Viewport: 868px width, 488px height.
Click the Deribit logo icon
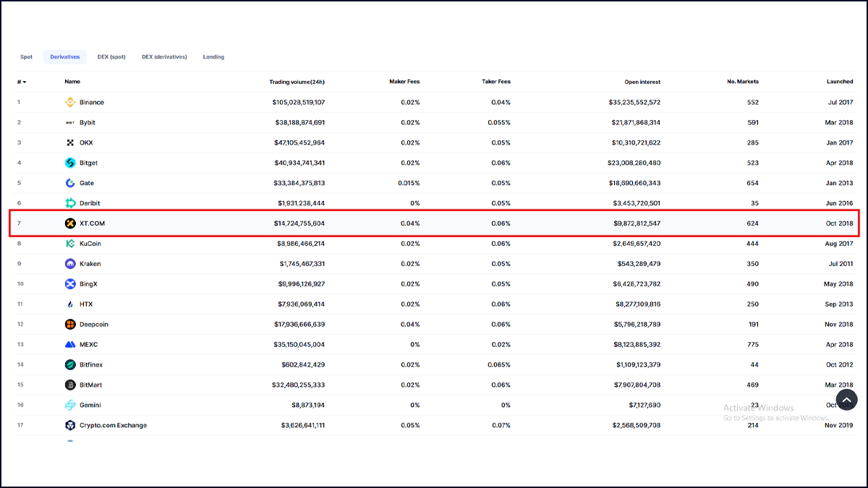point(70,204)
